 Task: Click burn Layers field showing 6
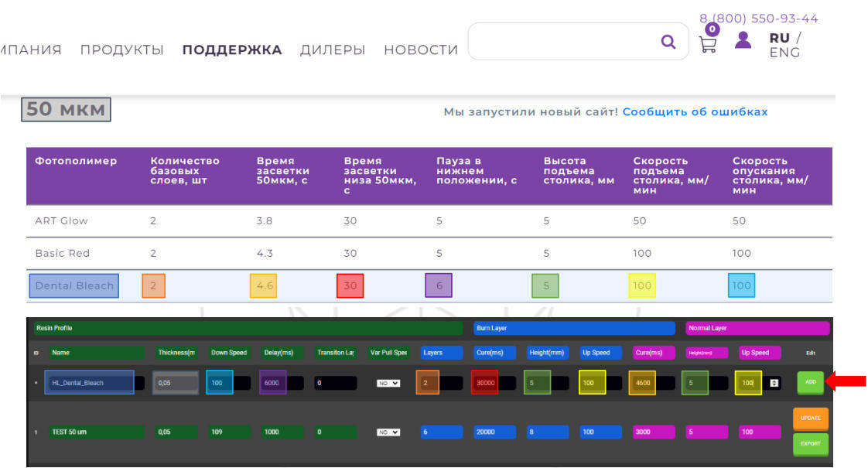(x=441, y=432)
